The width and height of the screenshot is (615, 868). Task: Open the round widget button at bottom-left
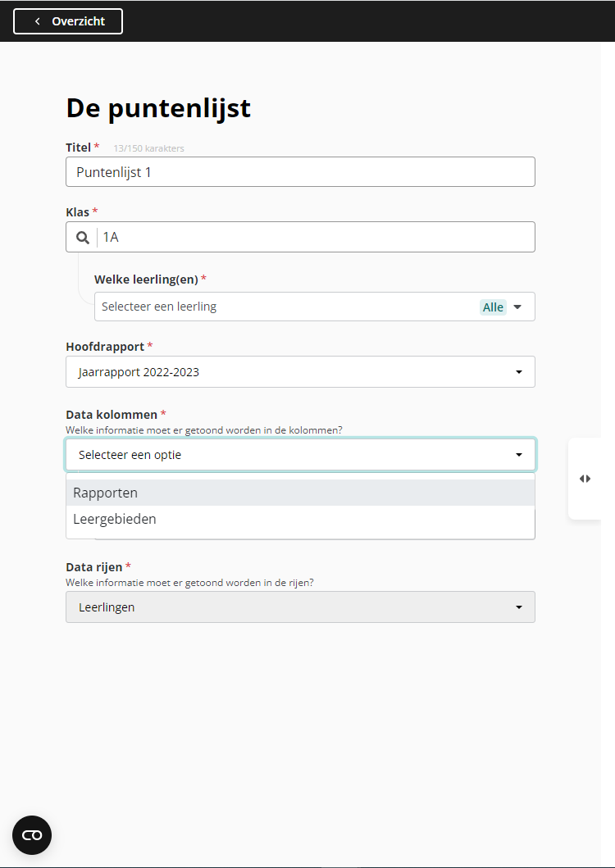(x=32, y=835)
